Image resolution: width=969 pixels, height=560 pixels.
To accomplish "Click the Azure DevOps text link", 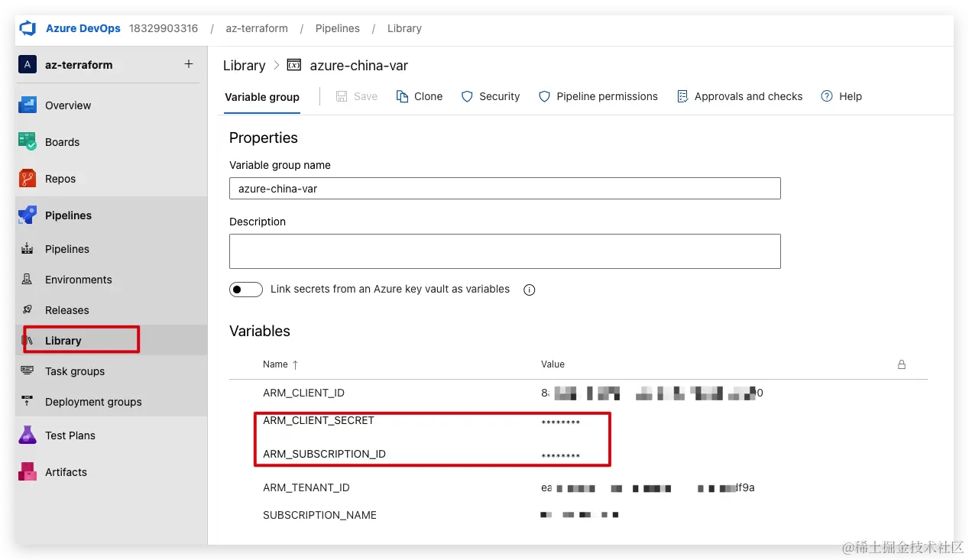I will [x=83, y=28].
